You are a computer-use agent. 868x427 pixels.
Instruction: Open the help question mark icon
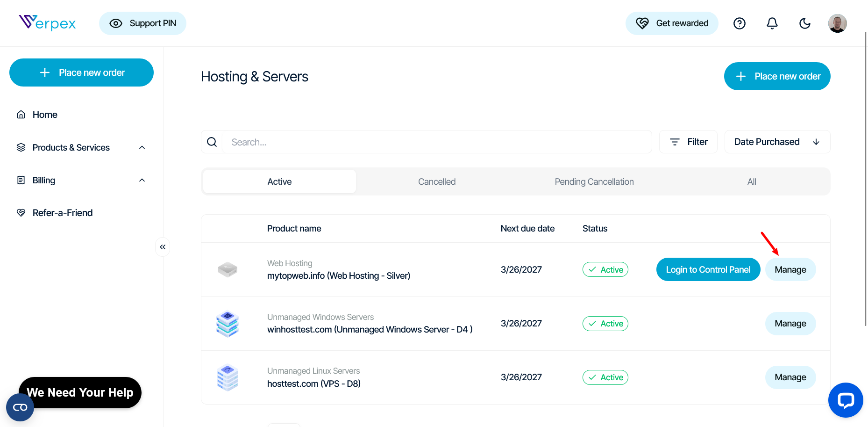coord(740,23)
